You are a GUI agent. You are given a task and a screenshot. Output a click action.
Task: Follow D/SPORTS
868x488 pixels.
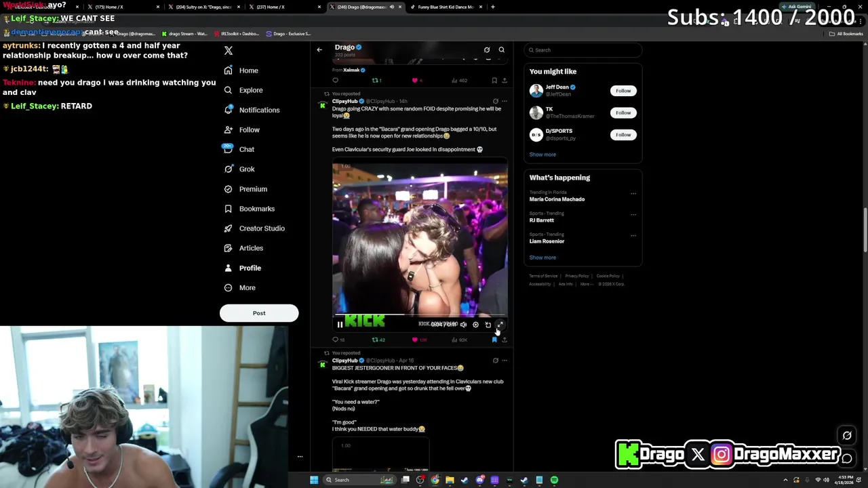point(623,135)
